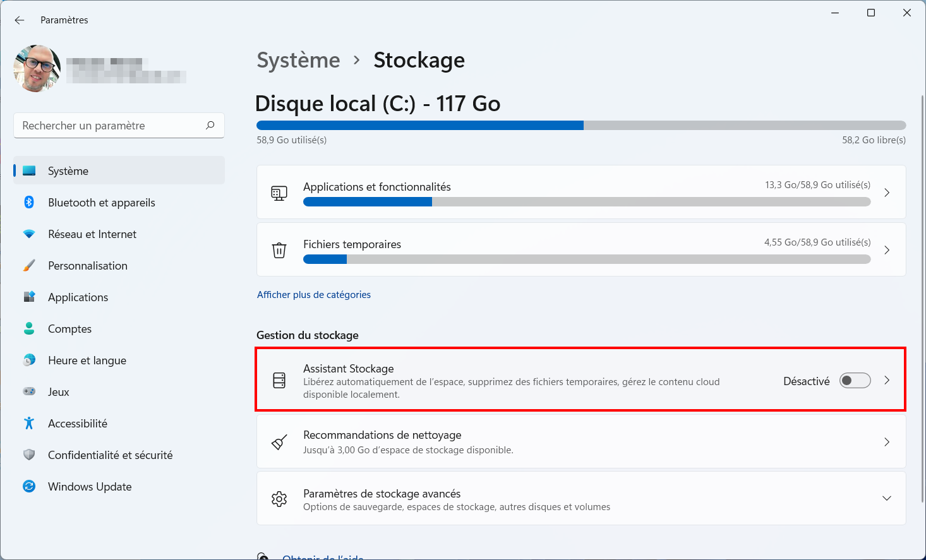926x560 pixels.
Task: Maximize the Paramètres window
Action: (x=871, y=13)
